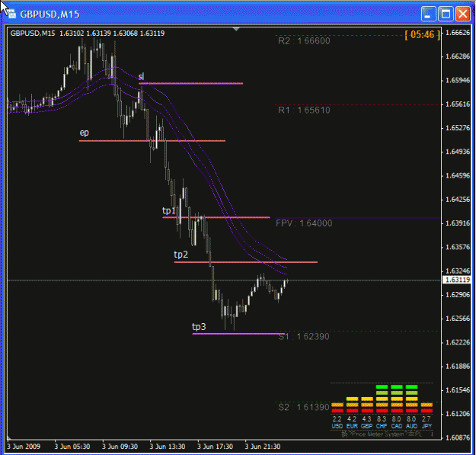This screenshot has width=476, height=455.
Task: Click the '3 Jun 13:30' time axis label
Action: (x=168, y=447)
